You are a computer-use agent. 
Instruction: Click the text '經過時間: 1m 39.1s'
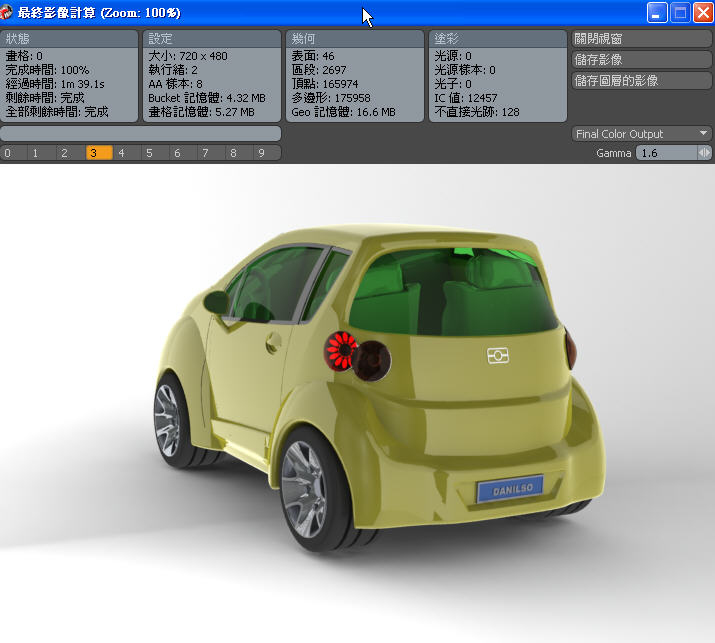click(55, 84)
